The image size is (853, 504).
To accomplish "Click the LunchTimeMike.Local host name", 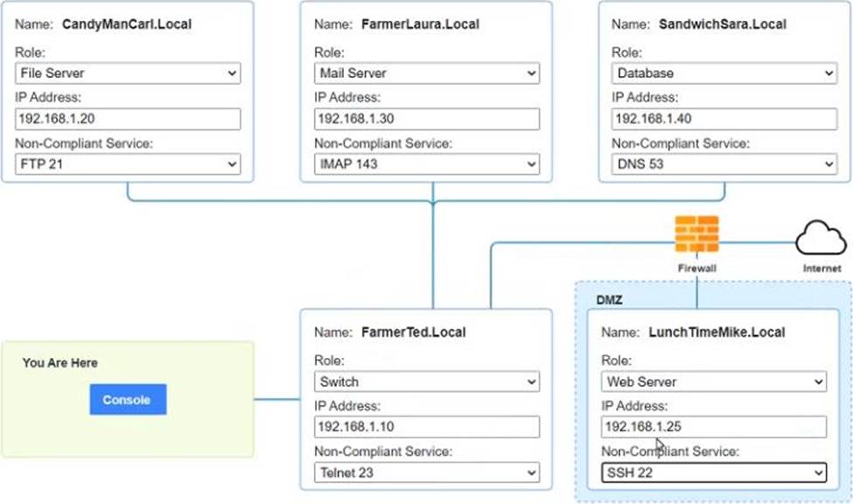I will pyautogui.click(x=717, y=332).
